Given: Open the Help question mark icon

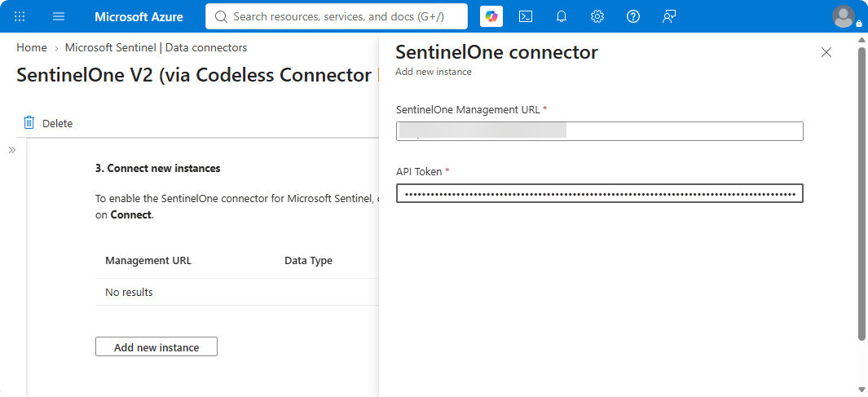Looking at the screenshot, I should 632,16.
